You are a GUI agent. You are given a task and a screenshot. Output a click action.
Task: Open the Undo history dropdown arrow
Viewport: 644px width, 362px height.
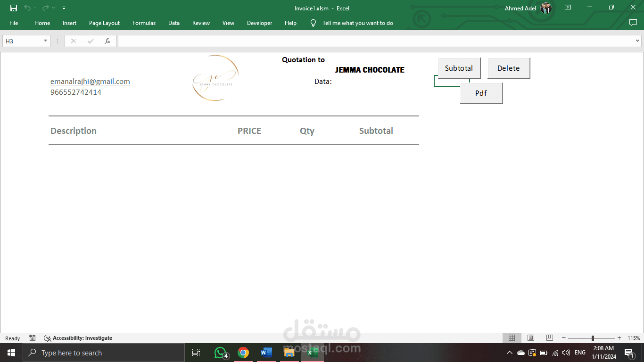pyautogui.click(x=35, y=8)
